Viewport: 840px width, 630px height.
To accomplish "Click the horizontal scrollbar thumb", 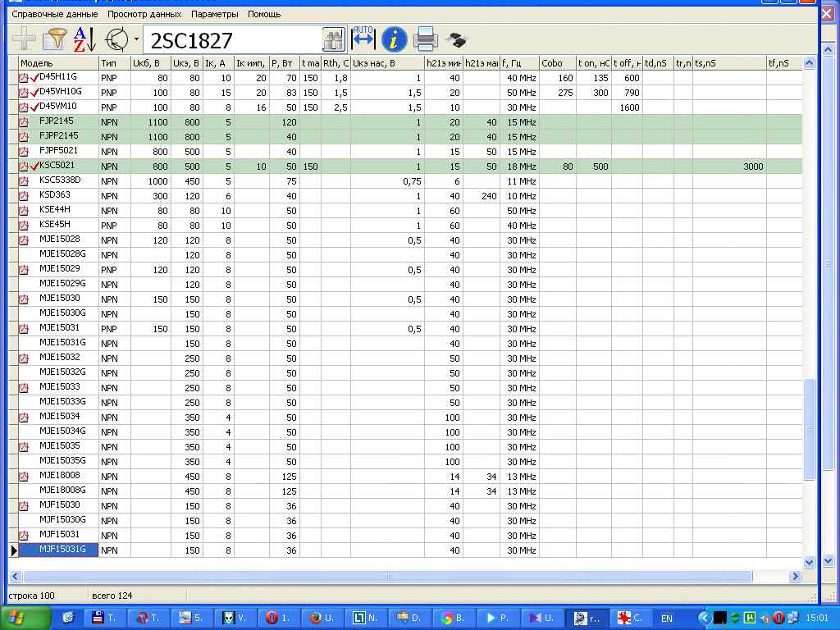I will 388,577.
